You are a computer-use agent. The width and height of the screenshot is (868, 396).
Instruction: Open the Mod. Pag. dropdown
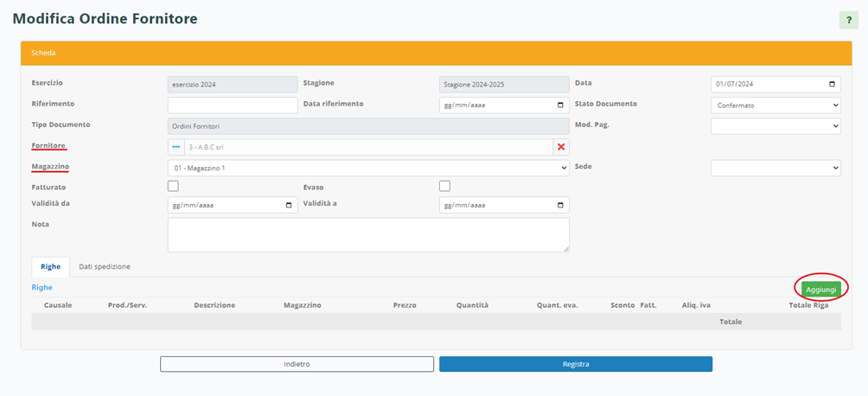(775, 126)
